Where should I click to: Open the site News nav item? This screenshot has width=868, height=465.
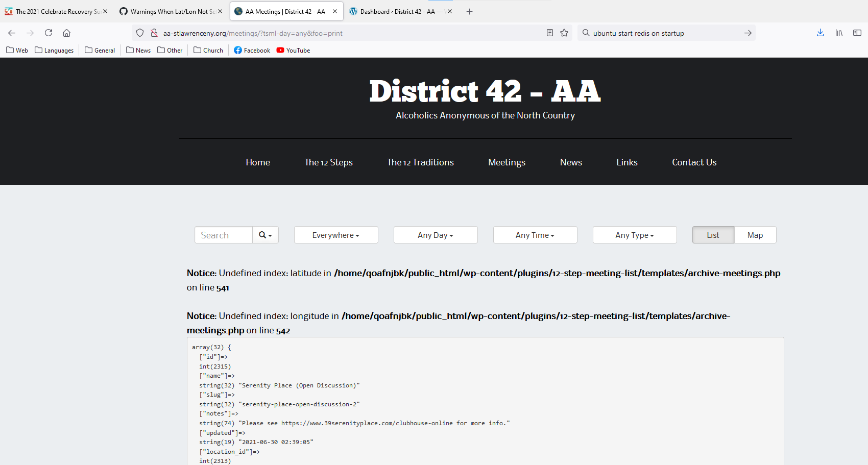(571, 162)
